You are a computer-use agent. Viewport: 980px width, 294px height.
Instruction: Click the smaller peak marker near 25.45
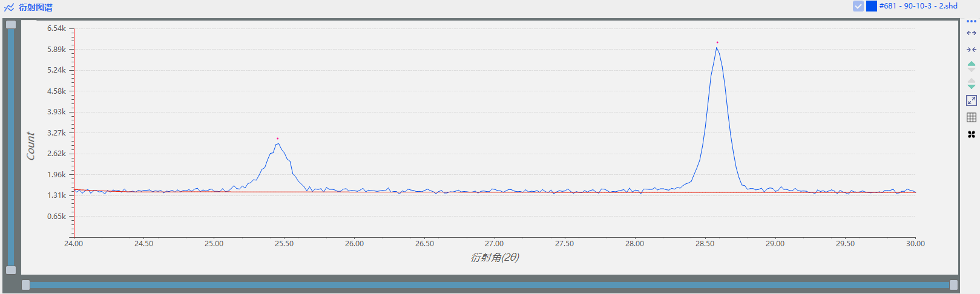(278, 139)
